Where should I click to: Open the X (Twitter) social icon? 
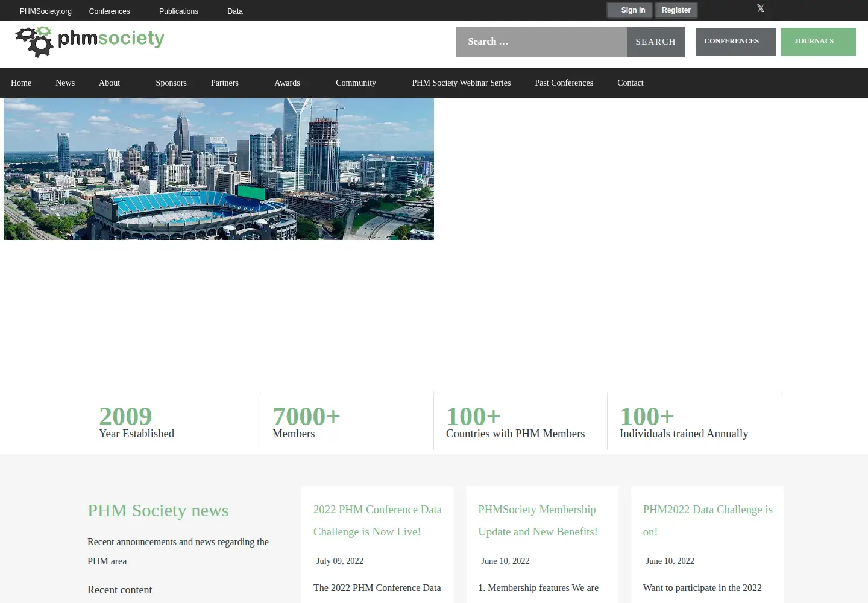click(x=760, y=8)
